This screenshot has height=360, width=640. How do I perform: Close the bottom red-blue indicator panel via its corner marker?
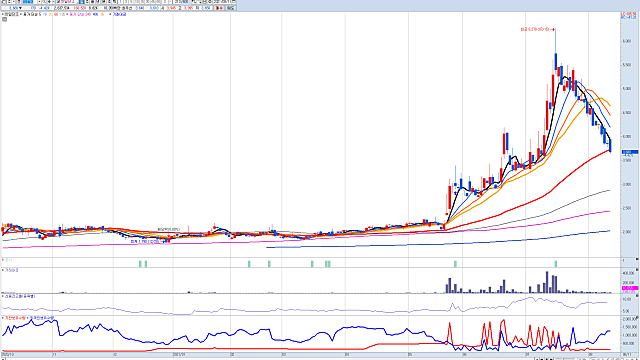click(x=637, y=317)
